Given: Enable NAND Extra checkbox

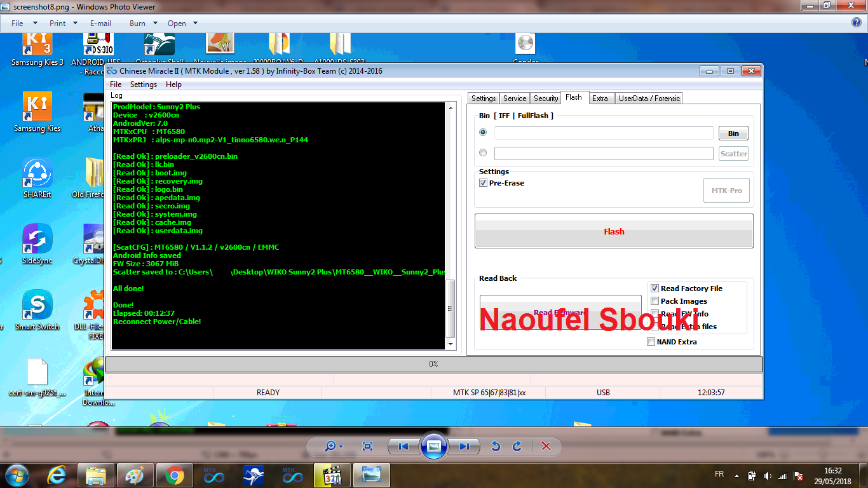Looking at the screenshot, I should pyautogui.click(x=651, y=342).
